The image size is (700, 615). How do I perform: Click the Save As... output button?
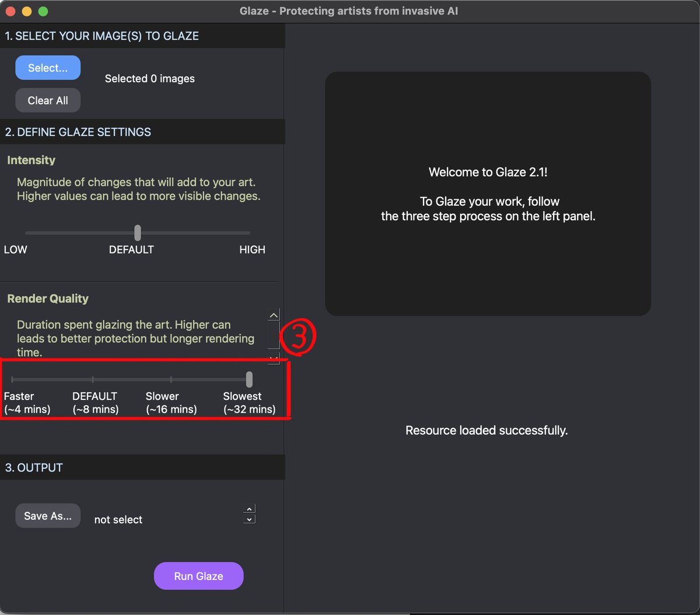coord(48,516)
